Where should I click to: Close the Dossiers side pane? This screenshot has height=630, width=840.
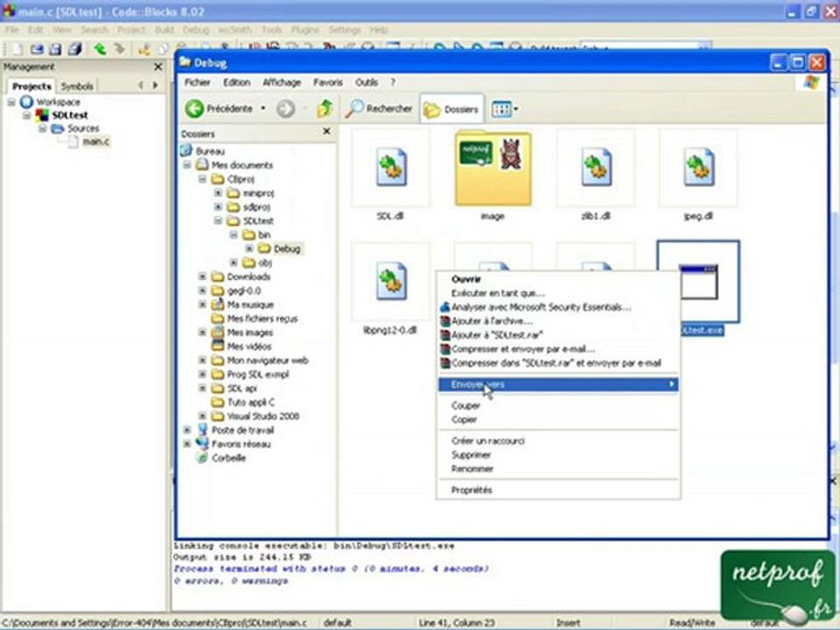(x=326, y=131)
